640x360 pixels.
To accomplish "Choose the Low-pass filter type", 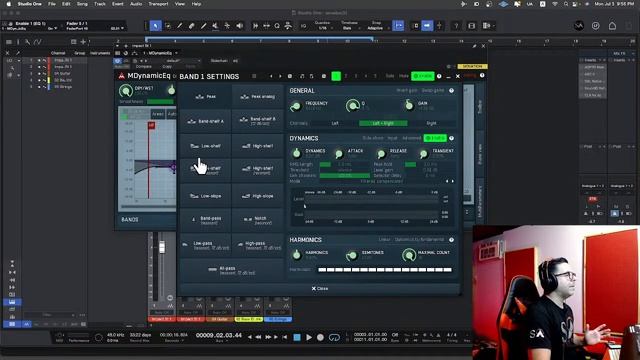I will (205, 245).
